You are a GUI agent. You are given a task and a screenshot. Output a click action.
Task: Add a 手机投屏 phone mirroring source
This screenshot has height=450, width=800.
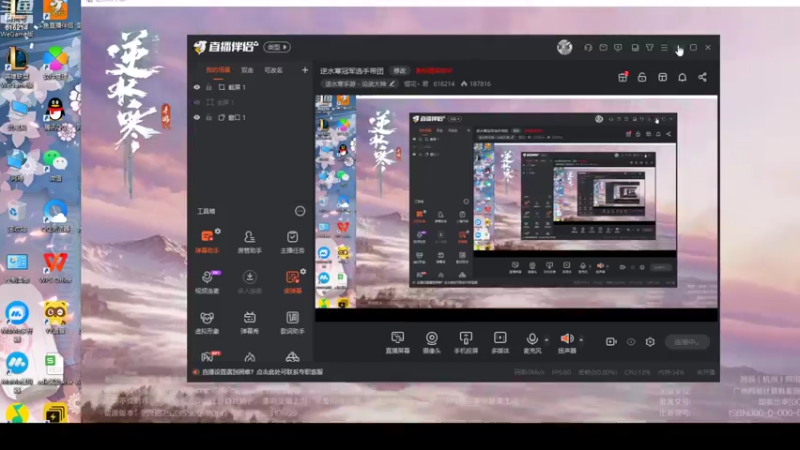(466, 342)
